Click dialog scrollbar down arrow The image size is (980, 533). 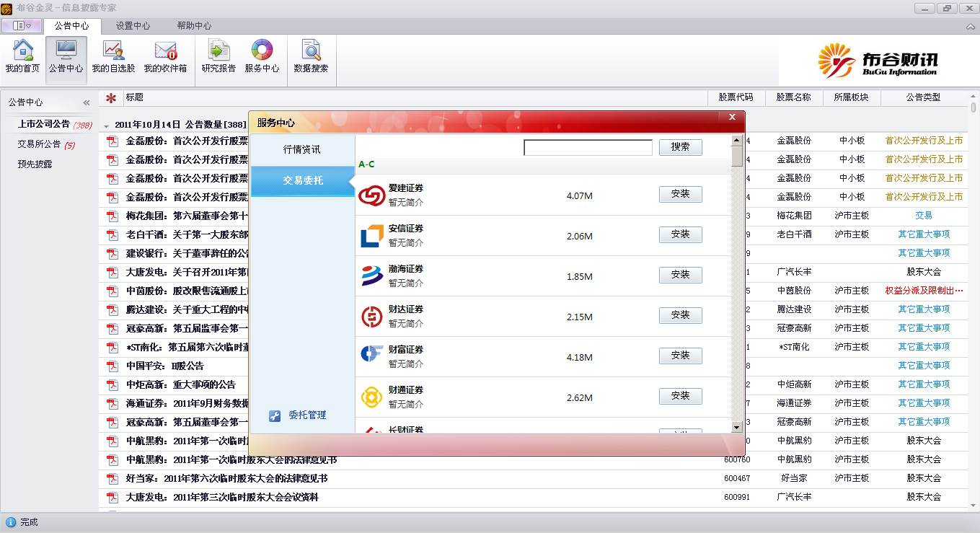[x=736, y=428]
